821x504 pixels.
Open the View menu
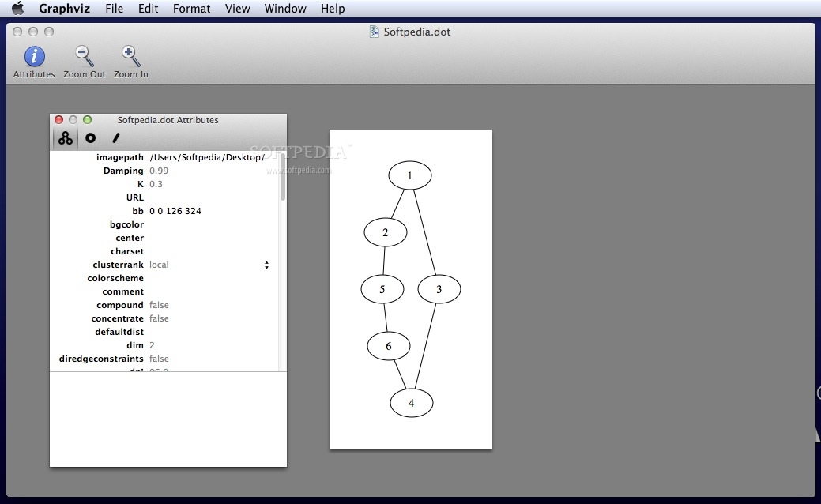click(238, 9)
